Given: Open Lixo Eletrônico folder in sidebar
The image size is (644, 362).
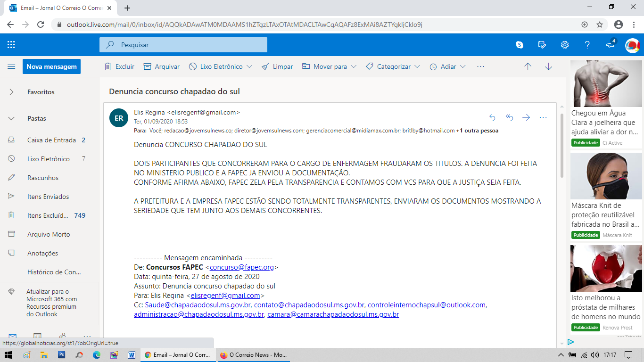Looking at the screenshot, I should 50,159.
